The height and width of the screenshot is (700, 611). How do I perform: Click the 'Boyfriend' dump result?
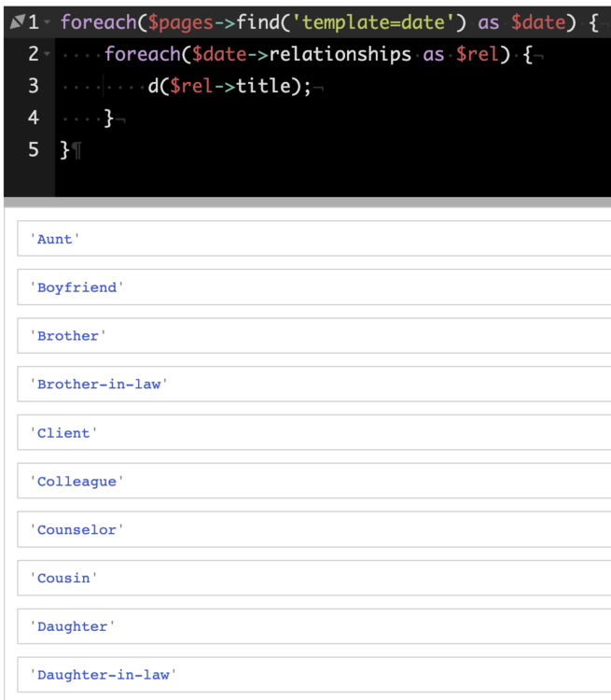tap(76, 287)
